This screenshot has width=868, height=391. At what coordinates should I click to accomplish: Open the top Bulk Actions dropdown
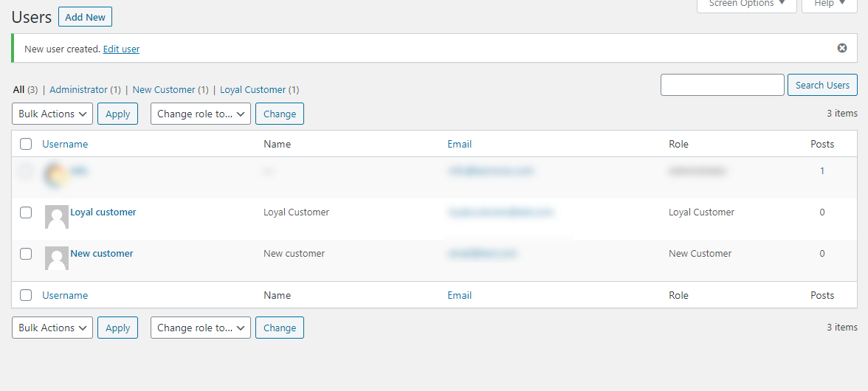tap(52, 114)
